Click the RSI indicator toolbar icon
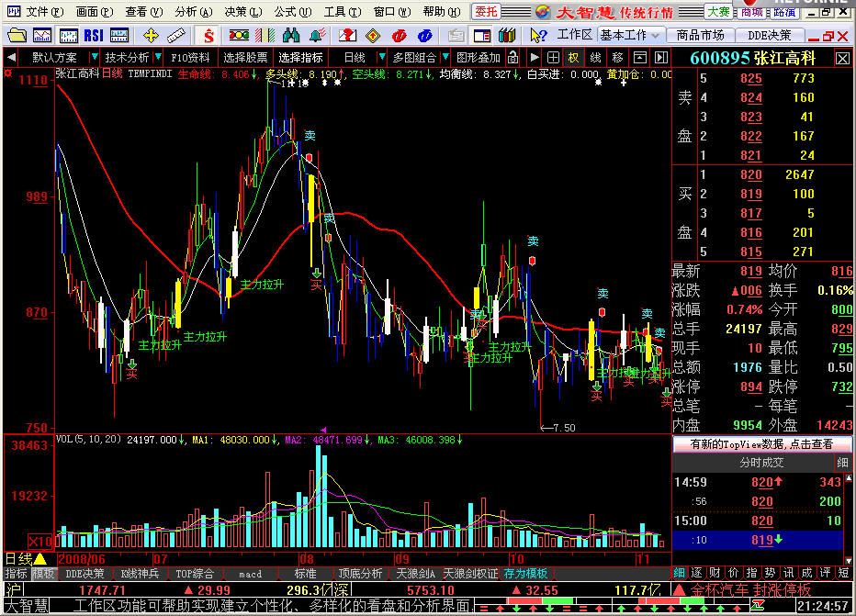This screenshot has width=856, height=616. (x=94, y=36)
